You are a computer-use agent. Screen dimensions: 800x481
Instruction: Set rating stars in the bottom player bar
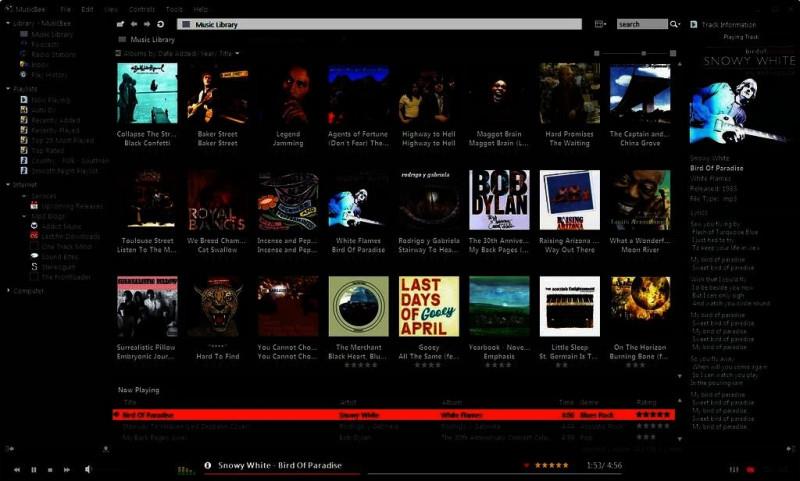tap(551, 465)
